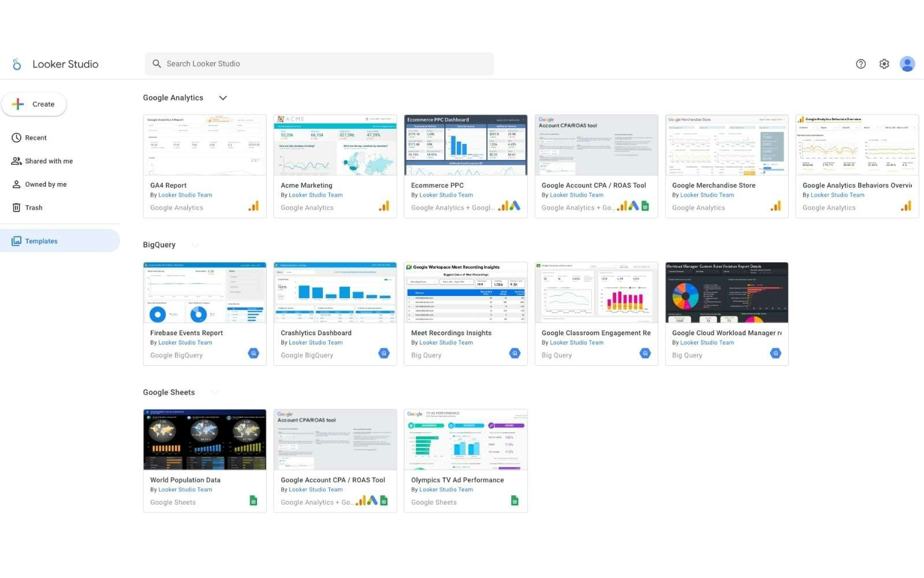The image size is (924, 578).
Task: Open the Crashlytics Dashboard thumbnail
Action: point(335,292)
